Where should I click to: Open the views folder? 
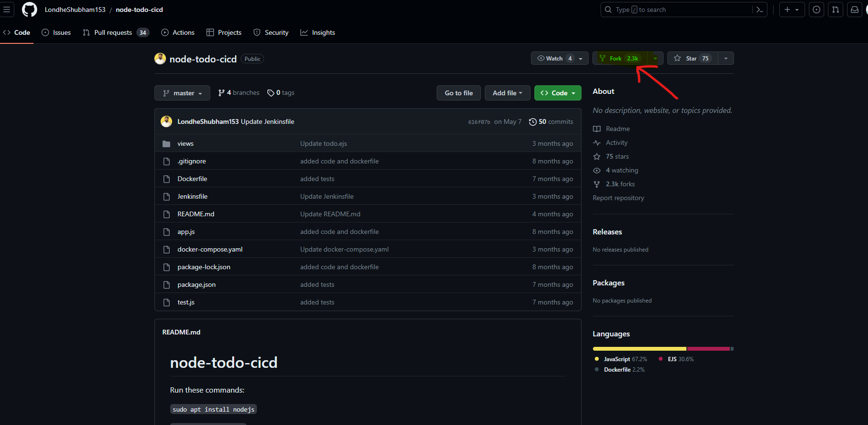click(x=185, y=143)
